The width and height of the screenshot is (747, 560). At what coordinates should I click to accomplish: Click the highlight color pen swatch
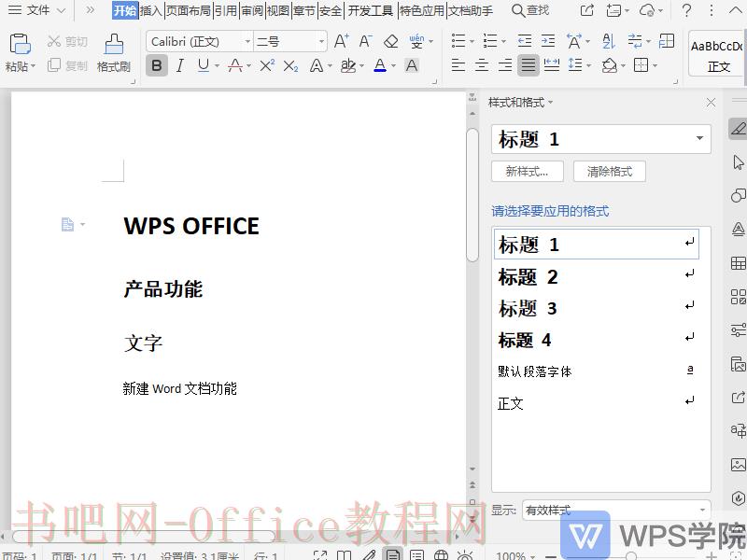[348, 65]
